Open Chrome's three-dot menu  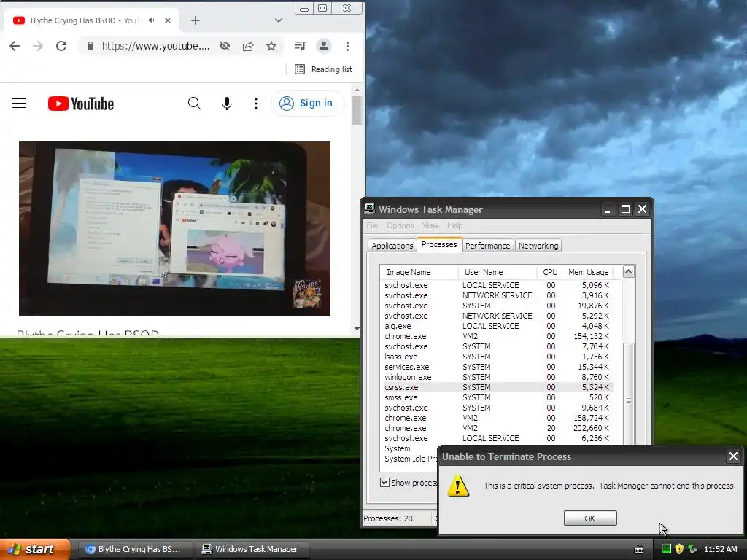click(x=347, y=46)
